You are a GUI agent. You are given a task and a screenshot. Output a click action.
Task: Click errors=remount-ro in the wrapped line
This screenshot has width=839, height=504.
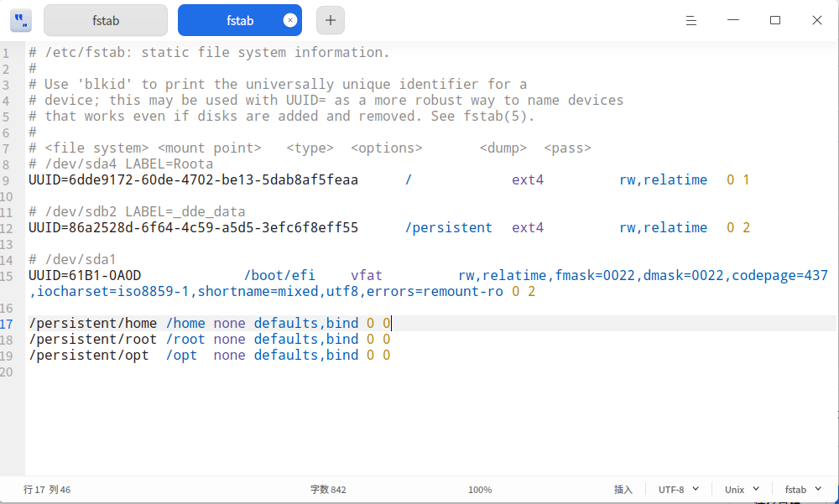(435, 292)
